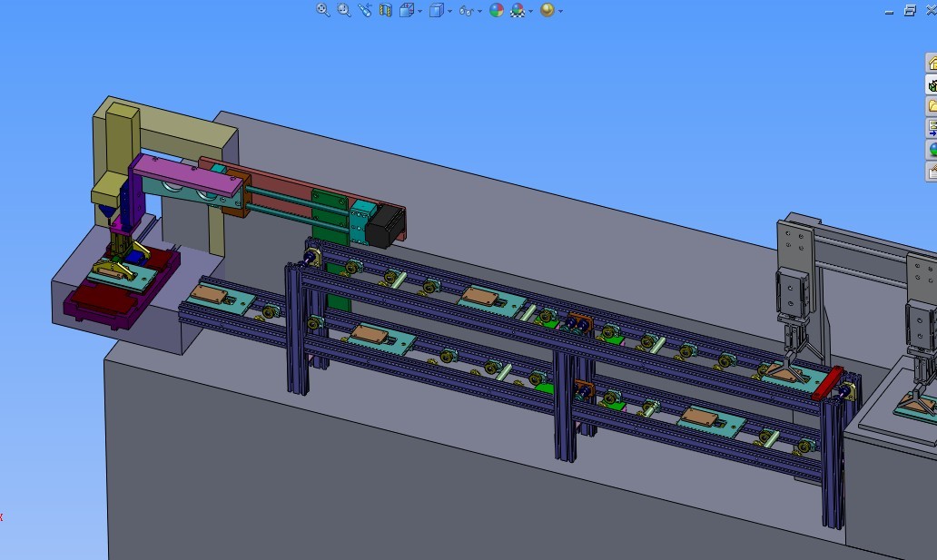
Task: Open the Design Library task pane tab
Action: [x=932, y=85]
